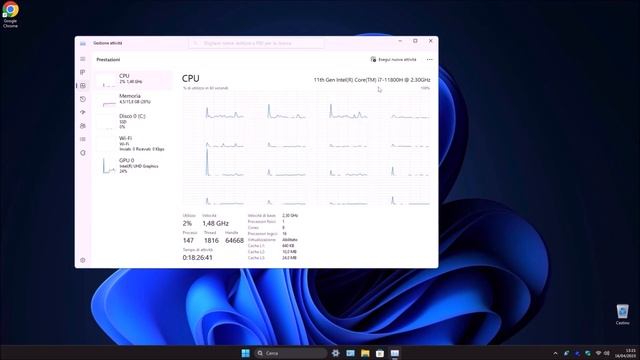Select the Cestino recycle bin desktop icon
Viewport: 640px width, 360px height.
tap(622, 315)
